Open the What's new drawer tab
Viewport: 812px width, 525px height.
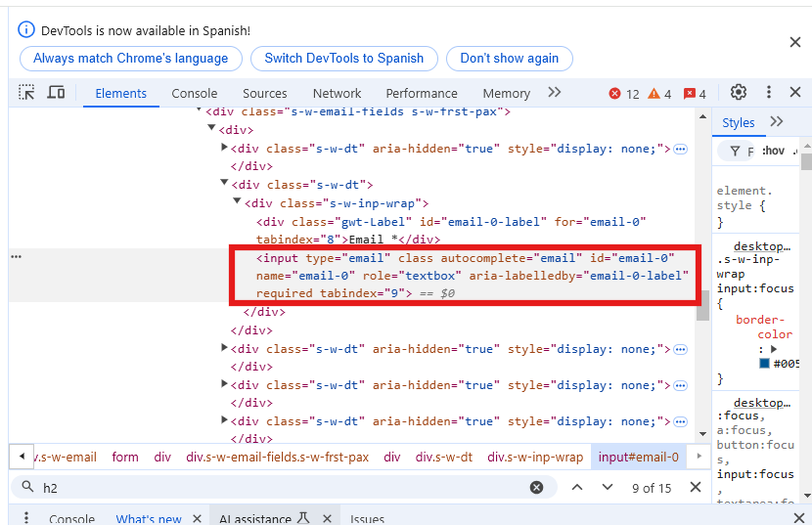(x=148, y=518)
